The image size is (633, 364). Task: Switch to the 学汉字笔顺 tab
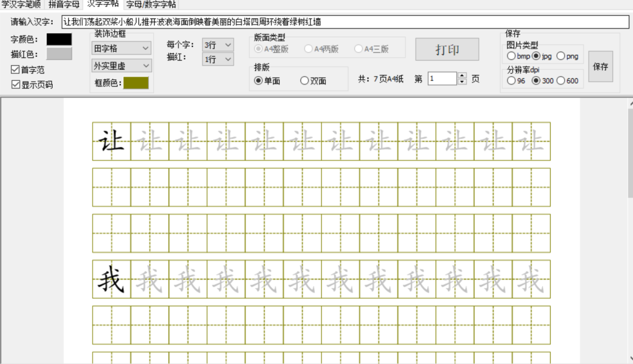22,5
